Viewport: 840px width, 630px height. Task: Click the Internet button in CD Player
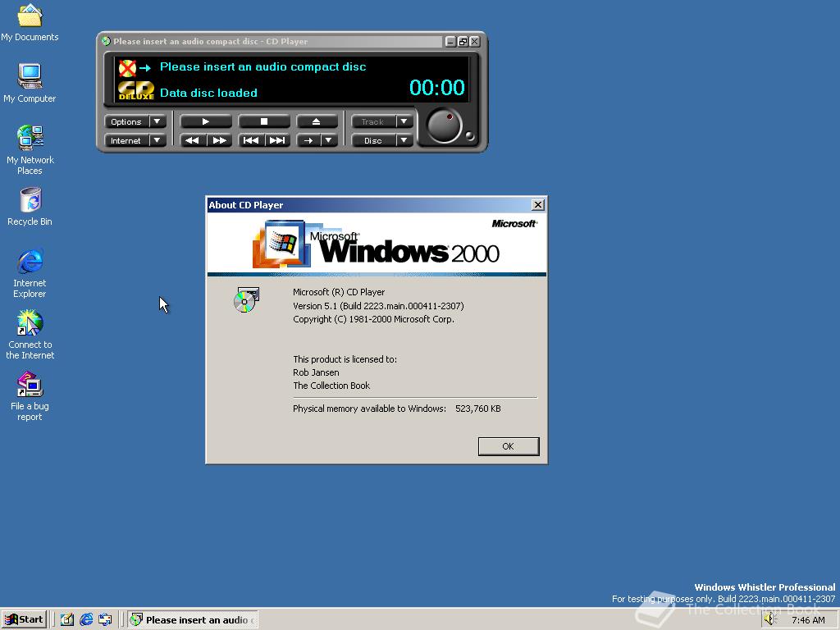(x=126, y=140)
